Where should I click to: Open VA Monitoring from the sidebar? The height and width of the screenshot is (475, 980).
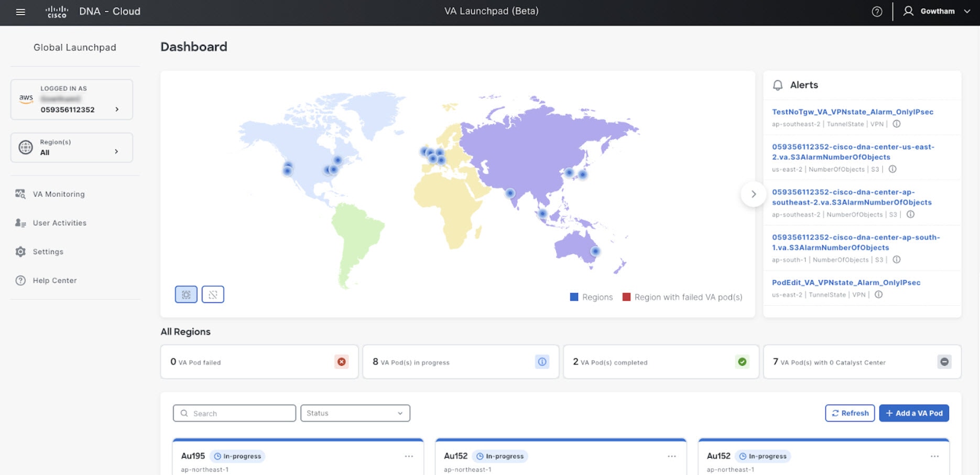click(x=59, y=194)
